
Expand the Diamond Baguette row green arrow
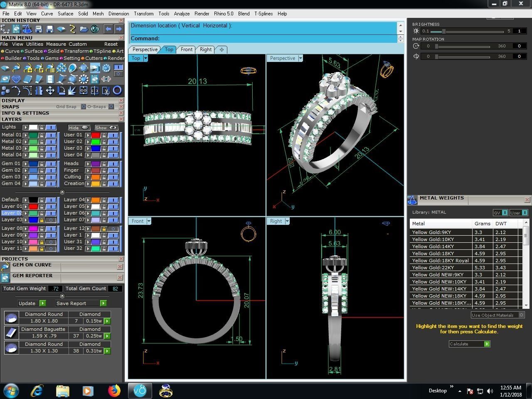[x=107, y=336]
